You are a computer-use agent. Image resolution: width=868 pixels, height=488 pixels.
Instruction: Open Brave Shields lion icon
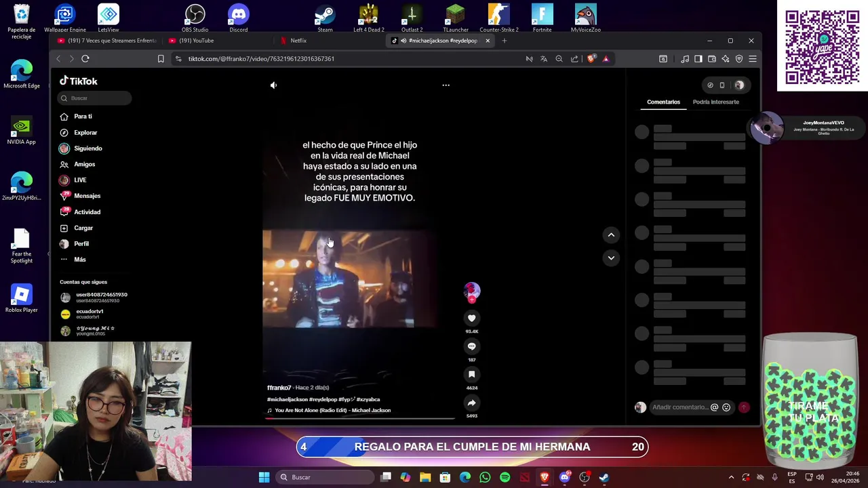pos(591,59)
